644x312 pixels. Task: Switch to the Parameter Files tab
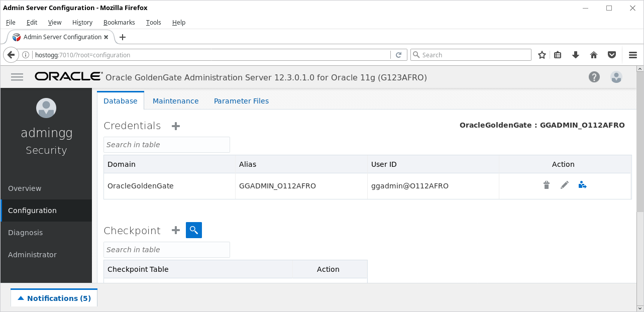click(x=241, y=101)
